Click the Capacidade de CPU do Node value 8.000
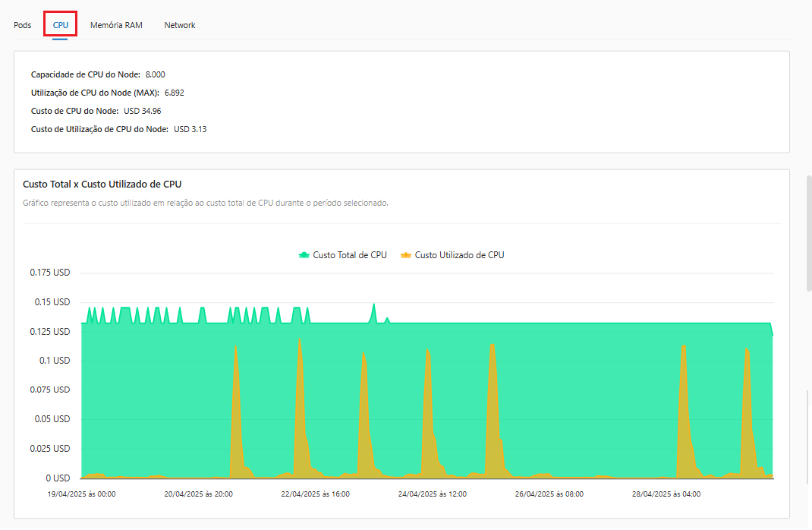 (155, 74)
